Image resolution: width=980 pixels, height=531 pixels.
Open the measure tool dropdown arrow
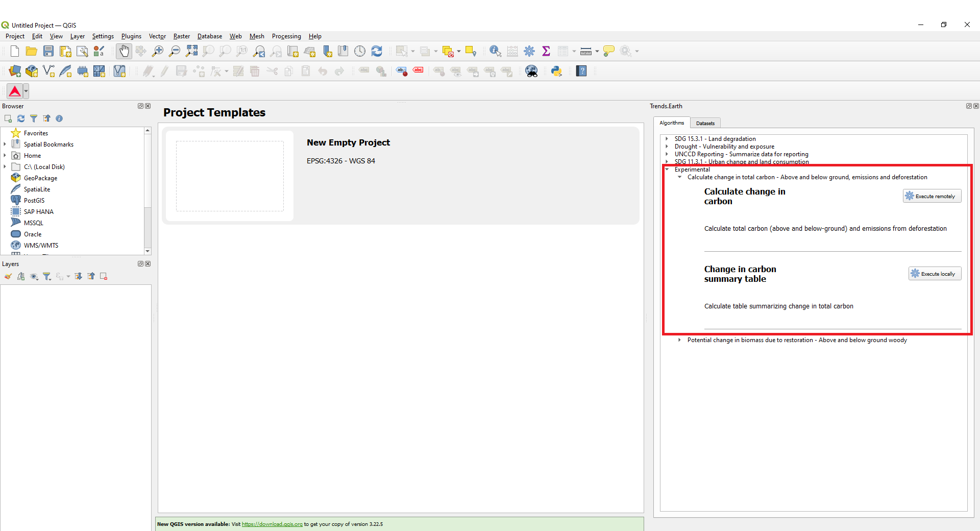[597, 51]
